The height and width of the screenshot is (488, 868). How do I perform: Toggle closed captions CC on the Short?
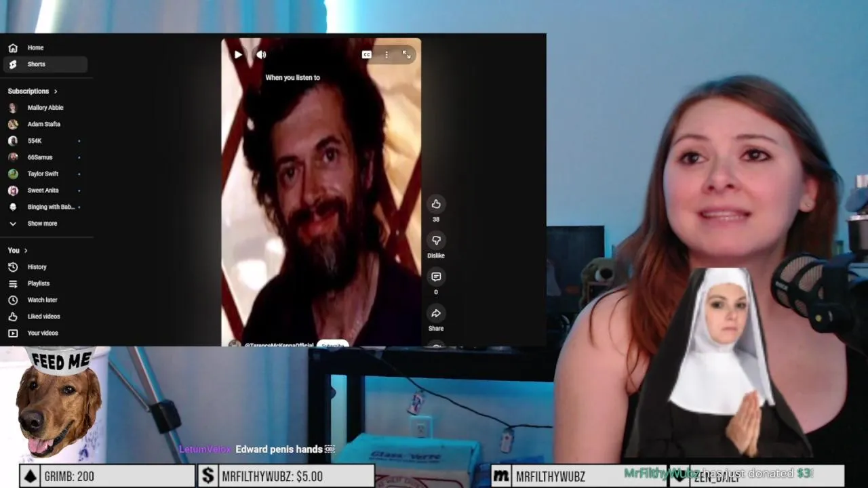click(x=366, y=55)
